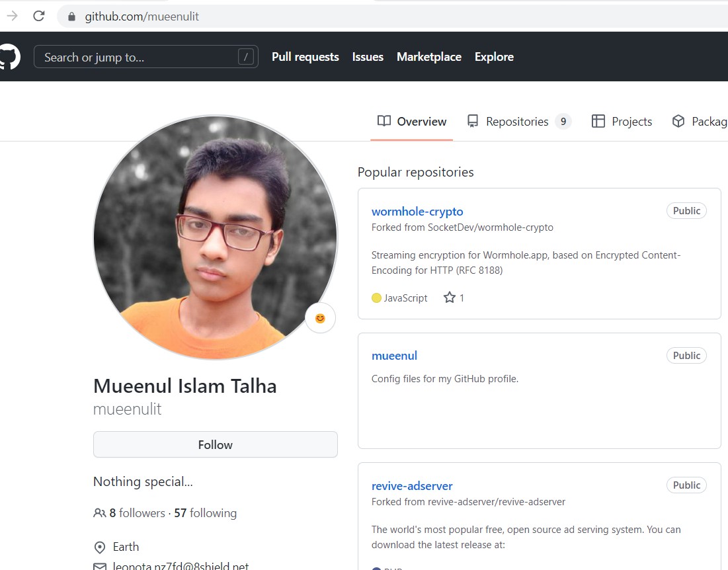The height and width of the screenshot is (570, 728).
Task: Follow Mueenul Islam Talha
Action: [215, 445]
